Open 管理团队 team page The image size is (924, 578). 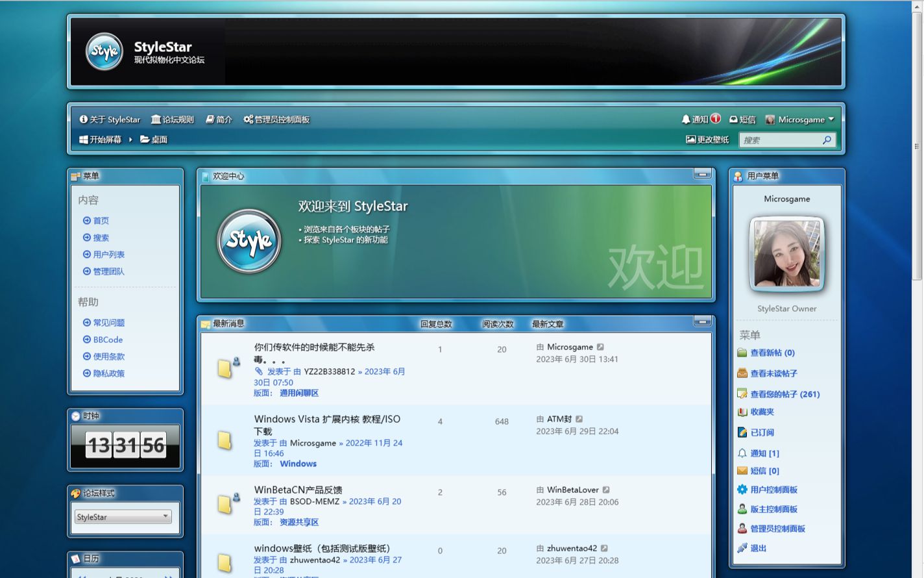point(104,271)
